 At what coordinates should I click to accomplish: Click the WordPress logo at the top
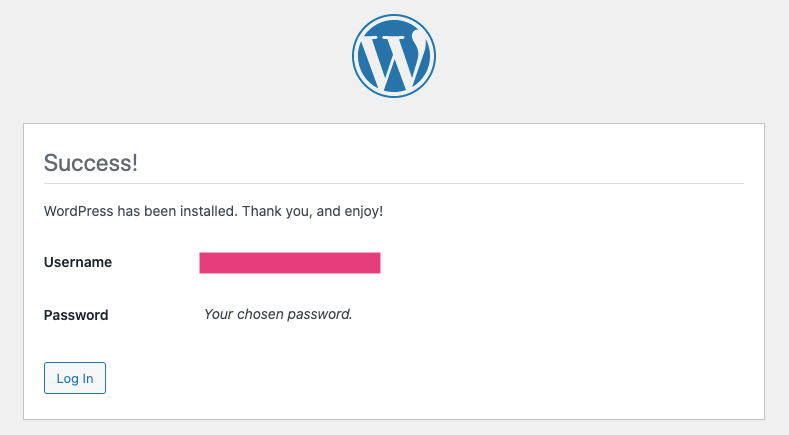(x=394, y=56)
